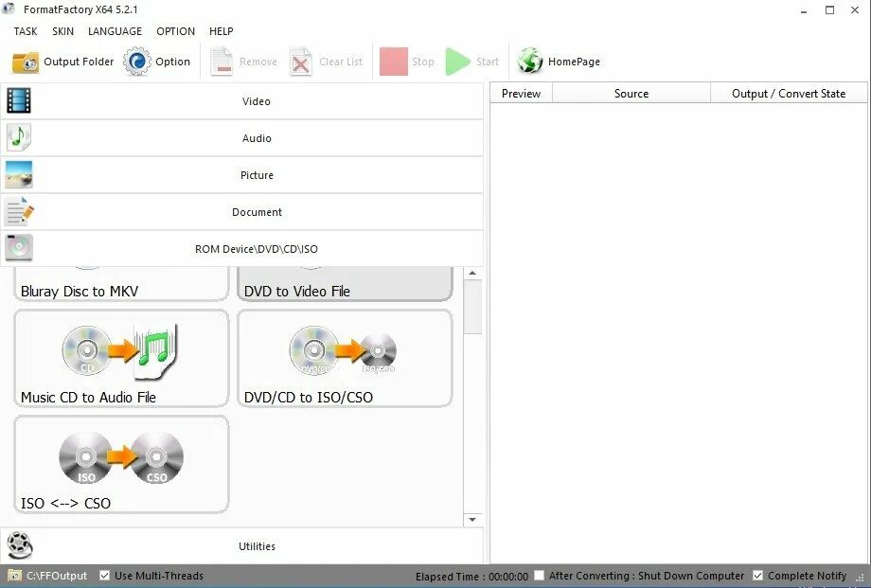Open the LANGUAGE menu
Image resolution: width=871 pixels, height=588 pixels.
115,31
